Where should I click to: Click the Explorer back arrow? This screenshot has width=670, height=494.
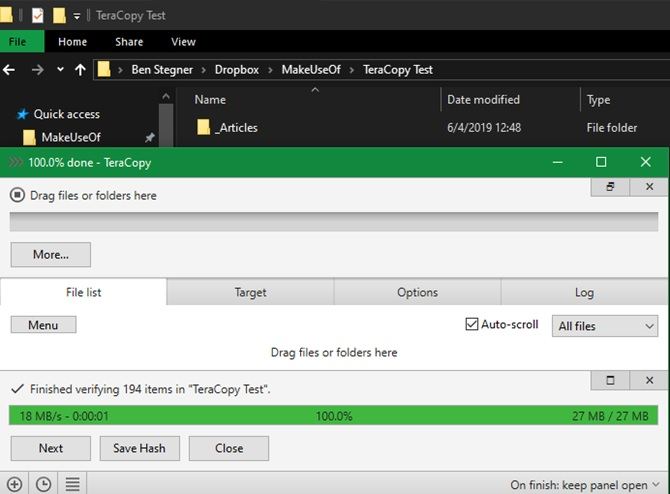point(11,70)
